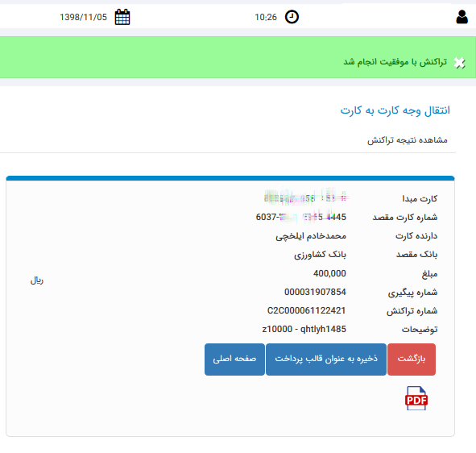The width and height of the screenshot is (476, 453).
Task: Click the time display 10:26
Action: tap(266, 17)
